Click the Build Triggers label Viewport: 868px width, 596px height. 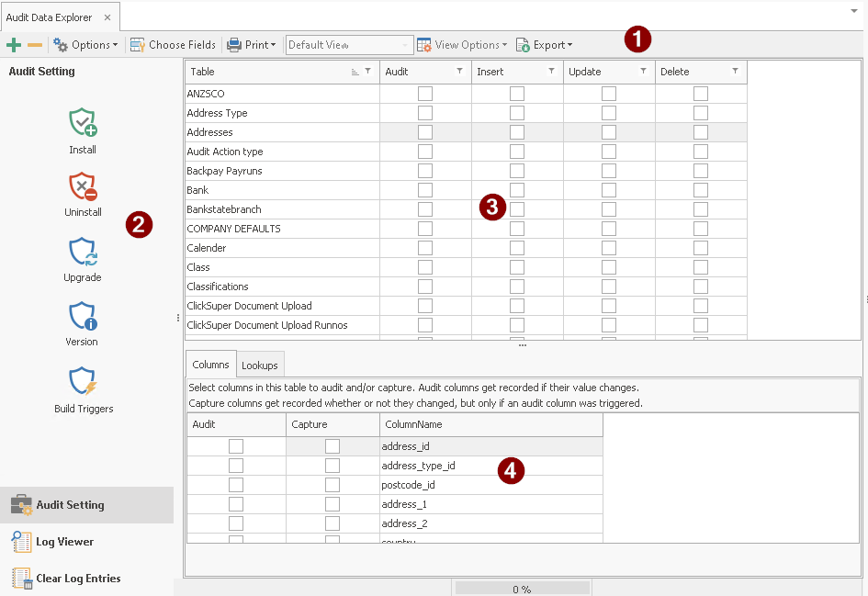84,409
